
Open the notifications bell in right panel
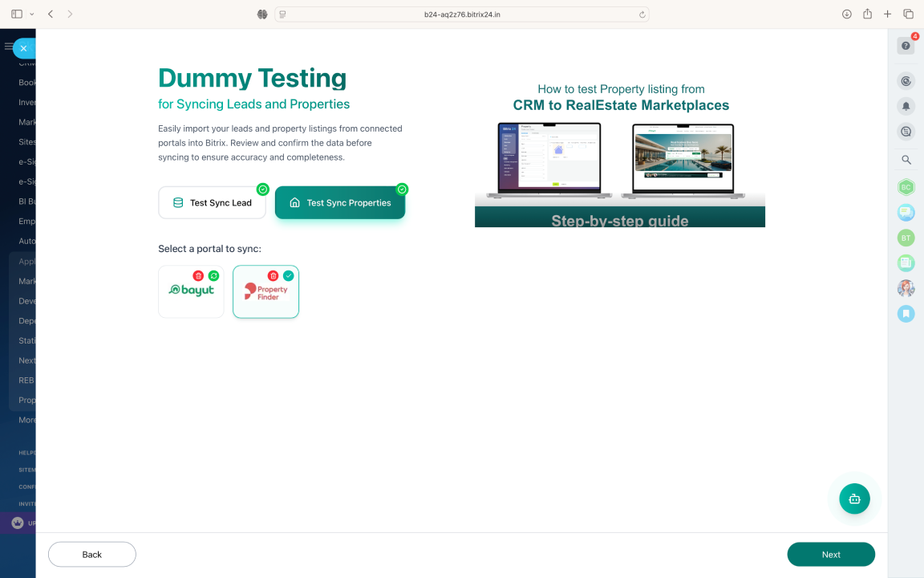coord(906,106)
